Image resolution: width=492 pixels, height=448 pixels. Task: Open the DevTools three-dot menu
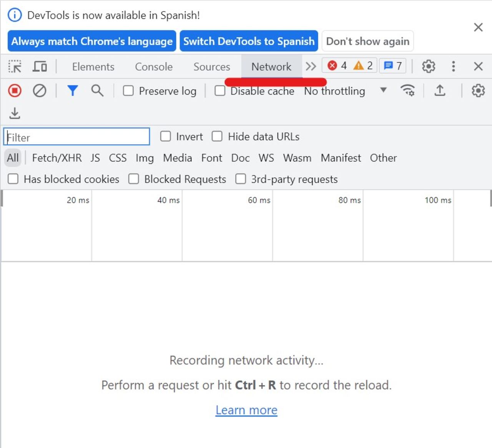[454, 67]
